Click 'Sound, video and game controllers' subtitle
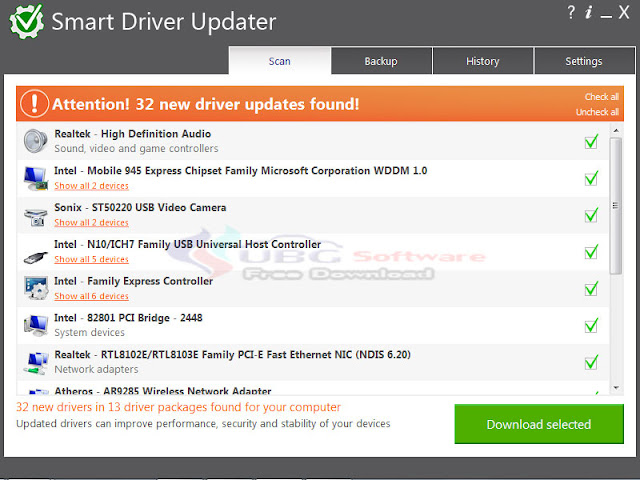The image size is (640, 480). 136,148
